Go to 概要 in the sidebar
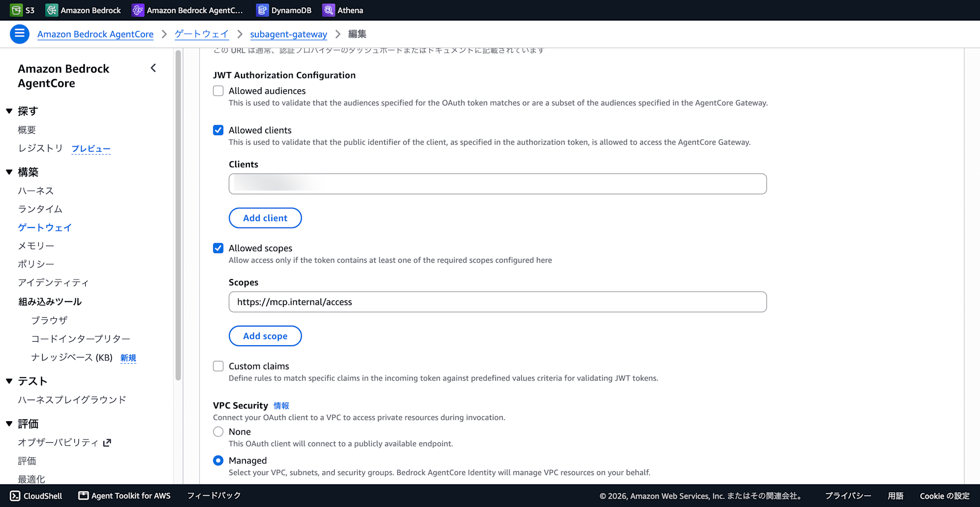The image size is (980, 507). [x=27, y=130]
